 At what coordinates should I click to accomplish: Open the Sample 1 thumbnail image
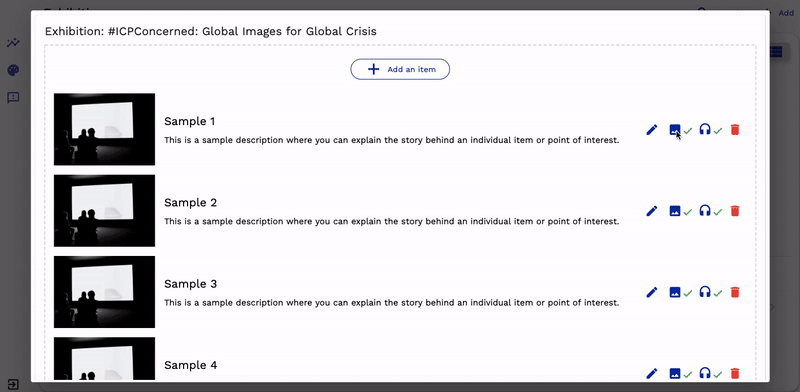pyautogui.click(x=105, y=129)
